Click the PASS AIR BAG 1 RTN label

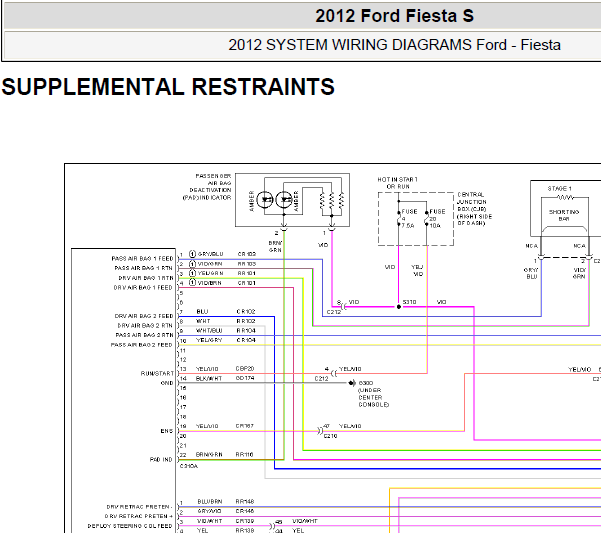(144, 268)
